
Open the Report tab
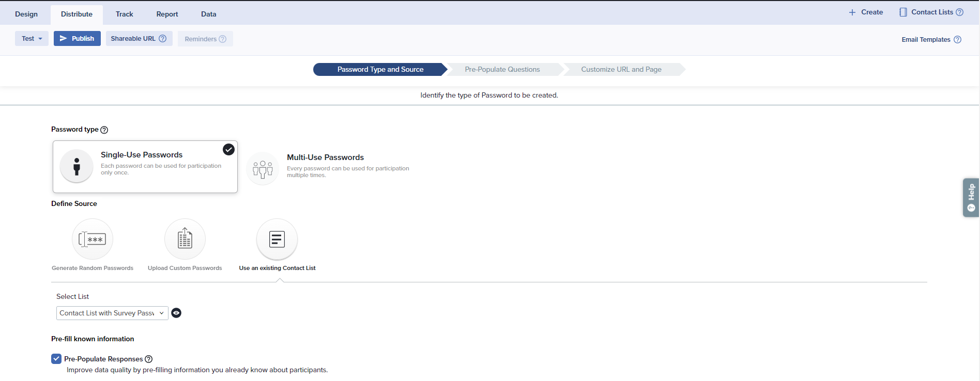(167, 14)
